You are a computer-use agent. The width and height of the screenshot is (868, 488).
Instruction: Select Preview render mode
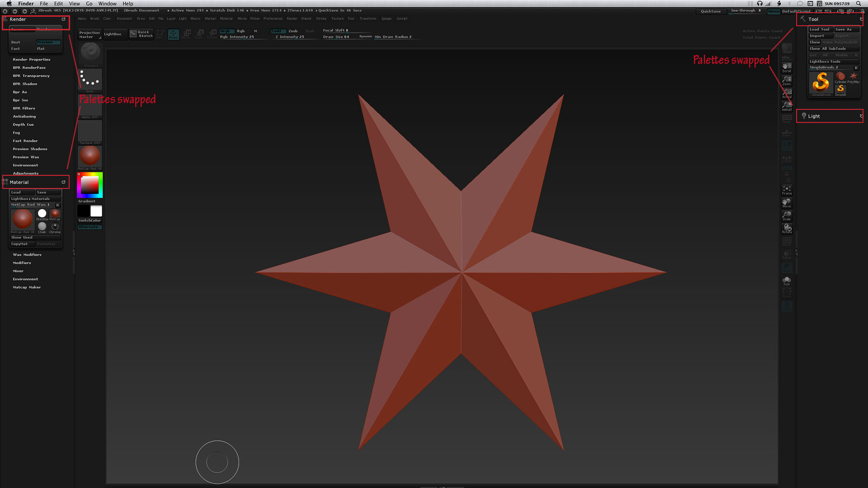point(48,42)
